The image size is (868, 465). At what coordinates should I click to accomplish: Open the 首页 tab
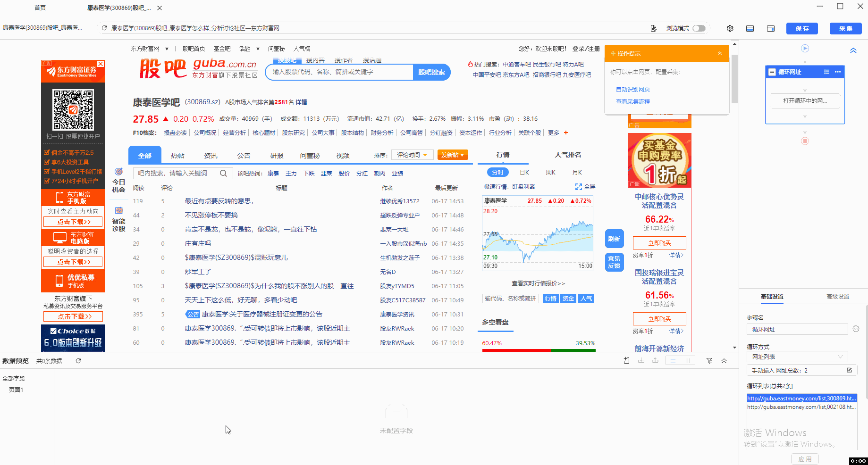(x=40, y=8)
